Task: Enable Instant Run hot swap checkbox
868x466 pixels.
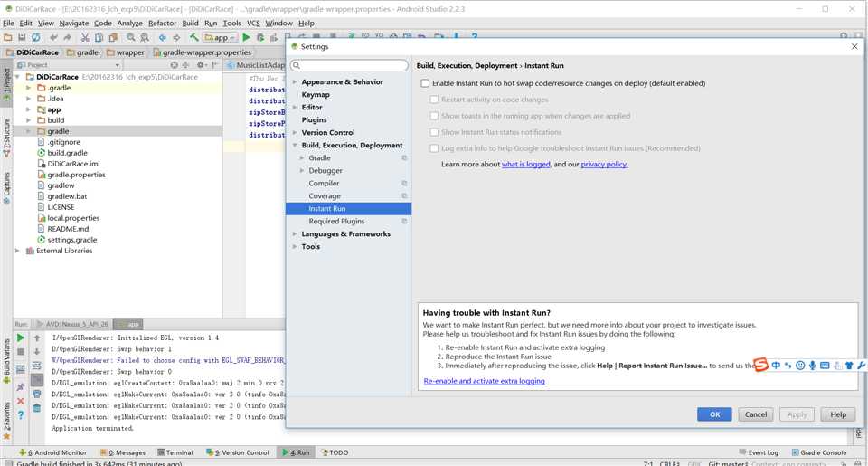Action: point(425,83)
